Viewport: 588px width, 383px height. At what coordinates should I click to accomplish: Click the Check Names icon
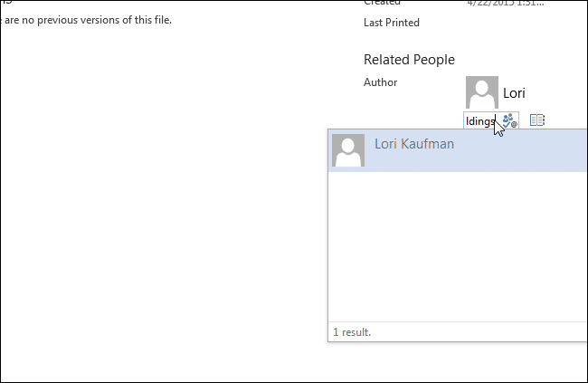tap(509, 120)
